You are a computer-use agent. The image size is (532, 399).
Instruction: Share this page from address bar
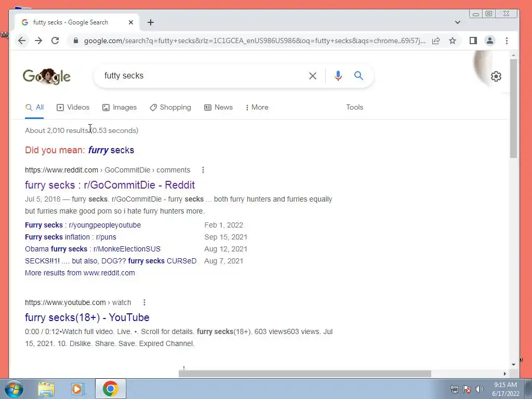(x=436, y=41)
